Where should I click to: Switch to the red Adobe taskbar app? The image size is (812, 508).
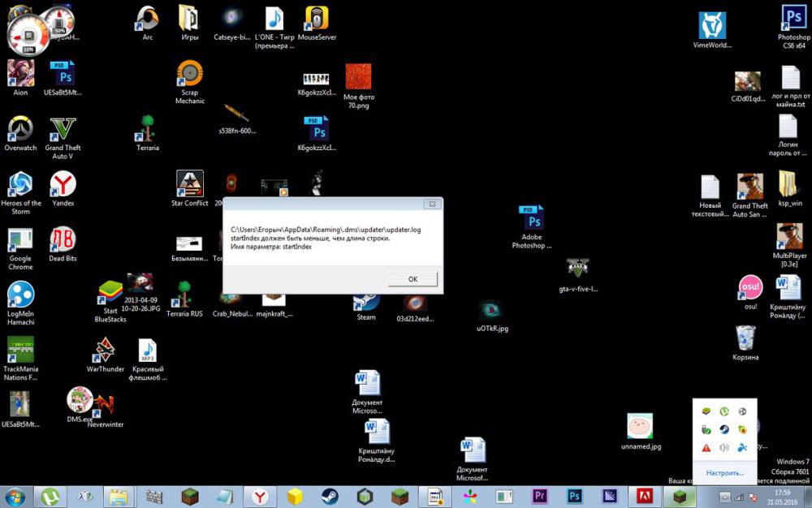pos(644,497)
